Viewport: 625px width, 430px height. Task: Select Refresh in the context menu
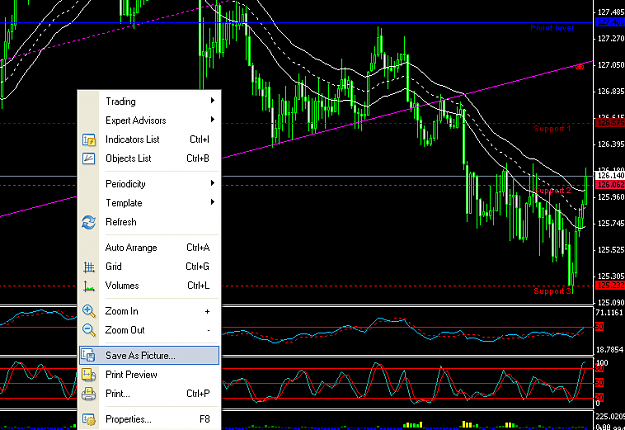point(149,222)
